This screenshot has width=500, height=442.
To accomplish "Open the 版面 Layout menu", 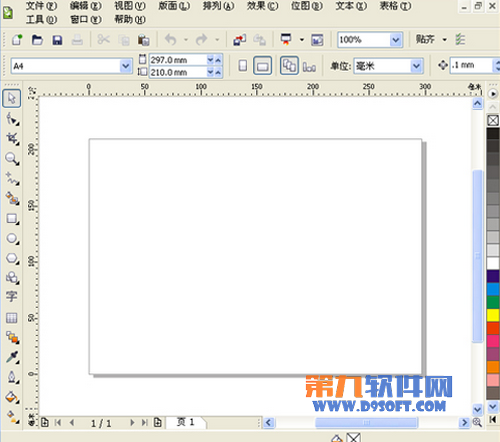I will 174,6.
